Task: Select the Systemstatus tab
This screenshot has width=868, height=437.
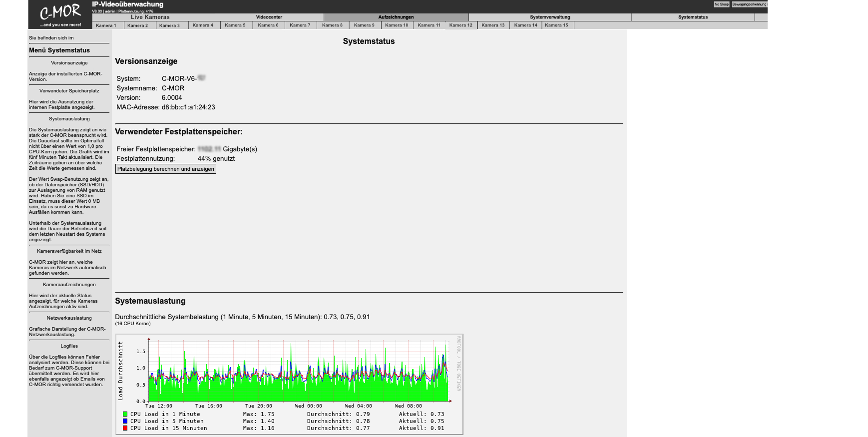Action: pyautogui.click(x=693, y=17)
